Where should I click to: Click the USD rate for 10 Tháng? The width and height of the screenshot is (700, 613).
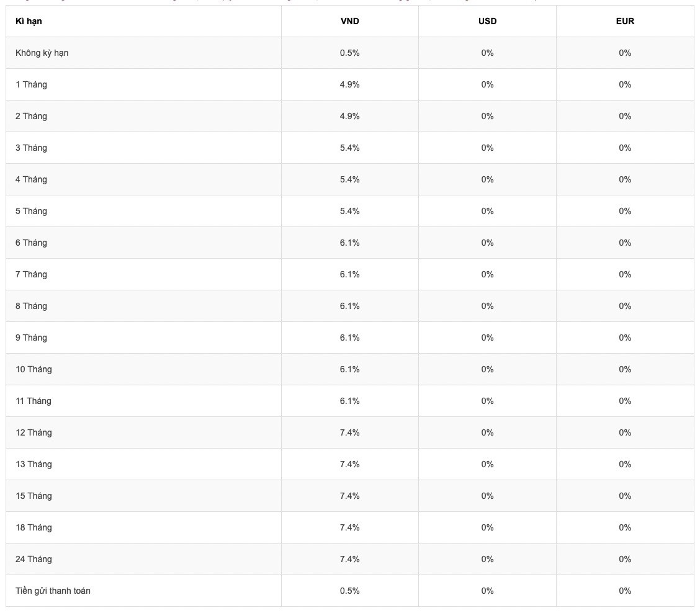point(487,369)
